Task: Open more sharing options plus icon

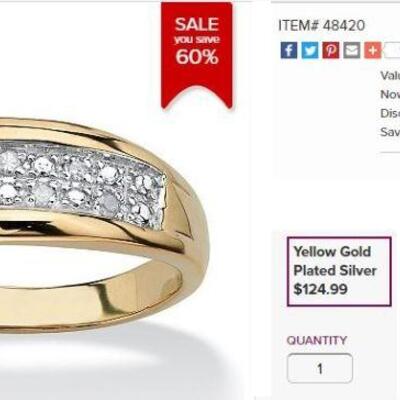Action: click(x=372, y=50)
